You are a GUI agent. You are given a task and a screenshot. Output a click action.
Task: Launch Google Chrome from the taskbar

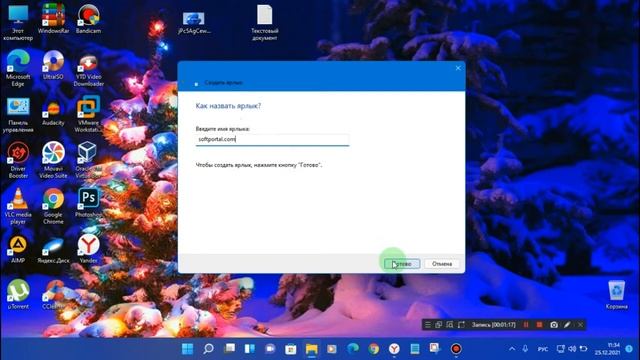point(373,349)
